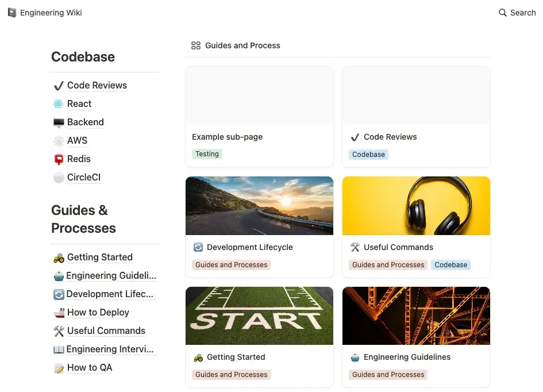Image resolution: width=543 pixels, height=392 pixels.
Task: Click the tractor icon beside Getting Started link
Action: point(59,258)
